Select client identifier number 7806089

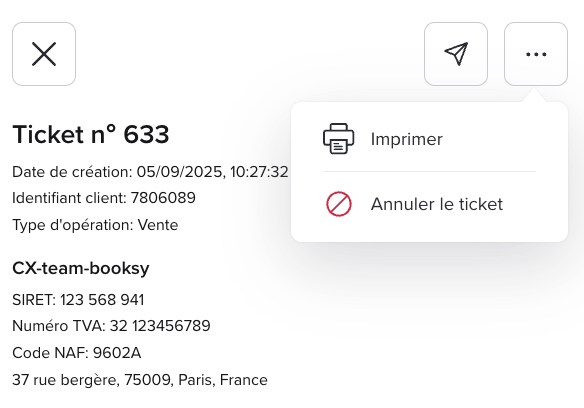tap(163, 198)
